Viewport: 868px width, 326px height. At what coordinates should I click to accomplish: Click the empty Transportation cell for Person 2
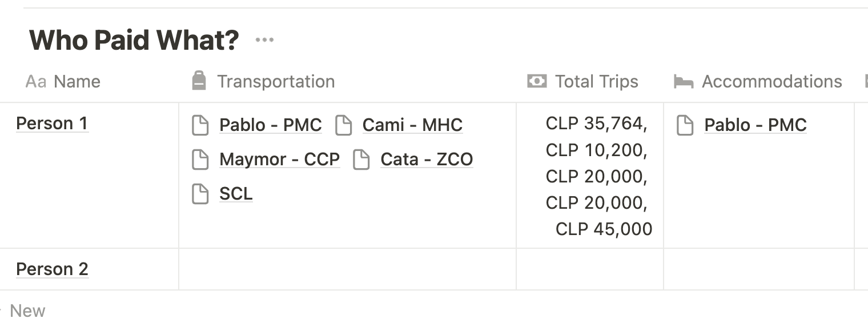point(347,269)
